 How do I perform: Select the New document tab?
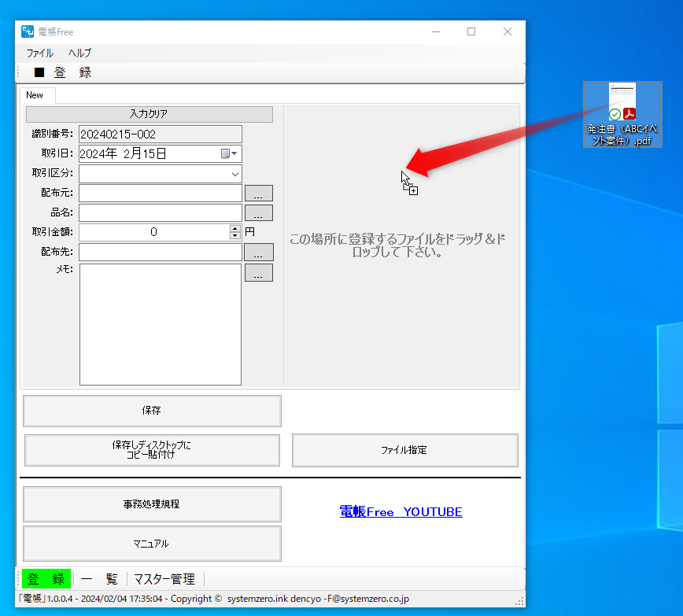tap(36, 94)
